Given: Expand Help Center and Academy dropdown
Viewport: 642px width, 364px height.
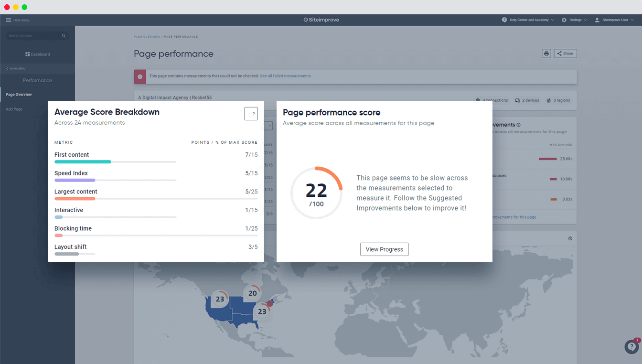Looking at the screenshot, I should click(x=528, y=20).
